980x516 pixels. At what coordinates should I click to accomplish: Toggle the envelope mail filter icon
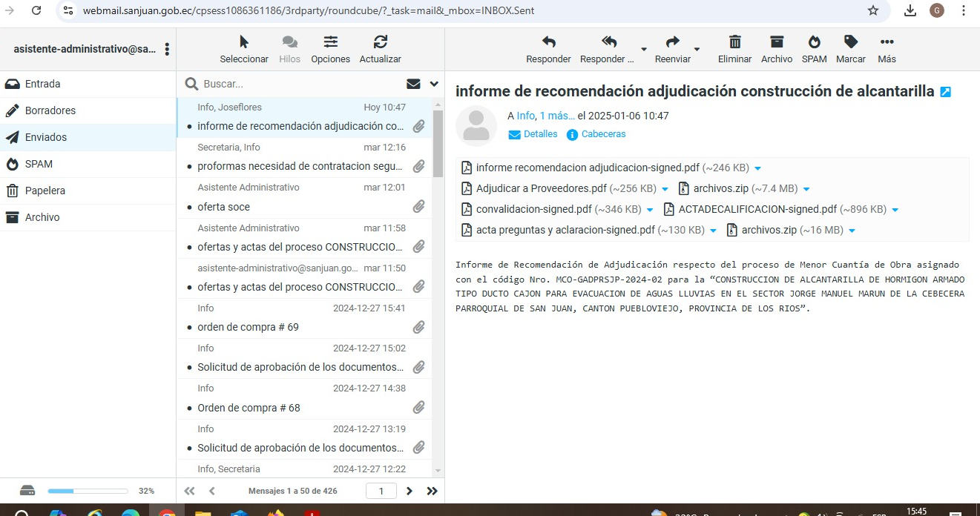pos(413,84)
